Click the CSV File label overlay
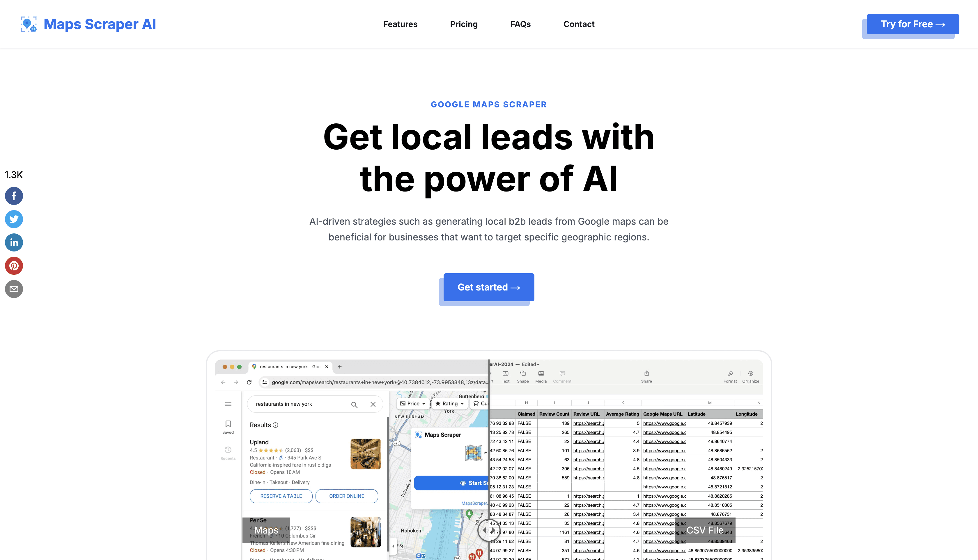The width and height of the screenshot is (978, 560). coord(705,530)
